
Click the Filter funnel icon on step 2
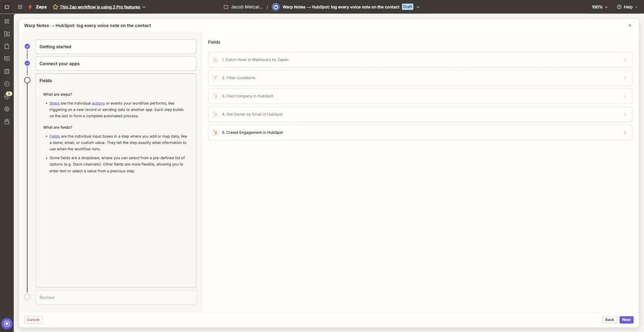point(215,78)
